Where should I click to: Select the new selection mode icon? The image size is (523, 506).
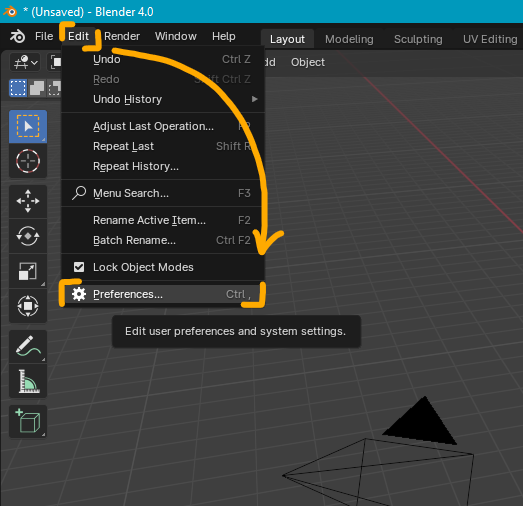[x=18, y=88]
